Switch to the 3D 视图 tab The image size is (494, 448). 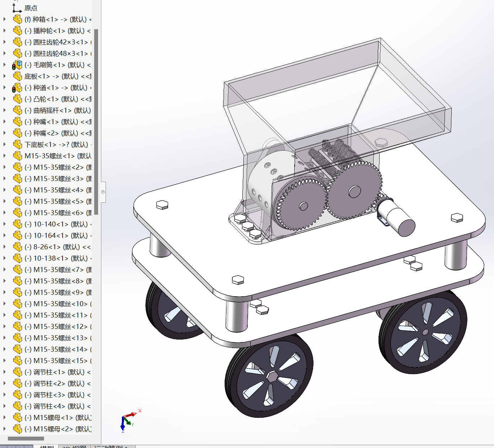(x=74, y=446)
